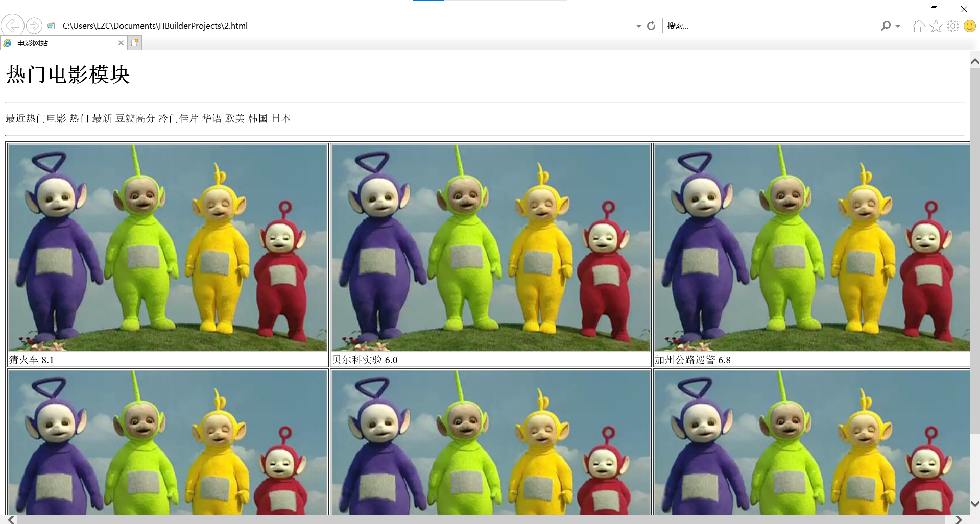
Task: Click the 热门电影模块 page heading
Action: [x=68, y=74]
